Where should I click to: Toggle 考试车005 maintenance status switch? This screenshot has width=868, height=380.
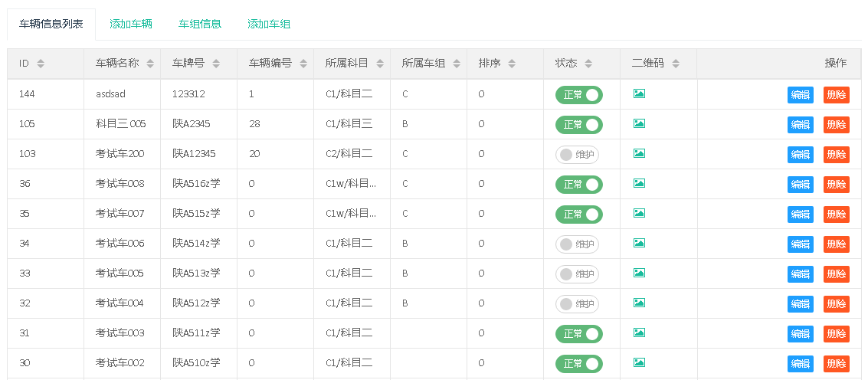pos(577,274)
